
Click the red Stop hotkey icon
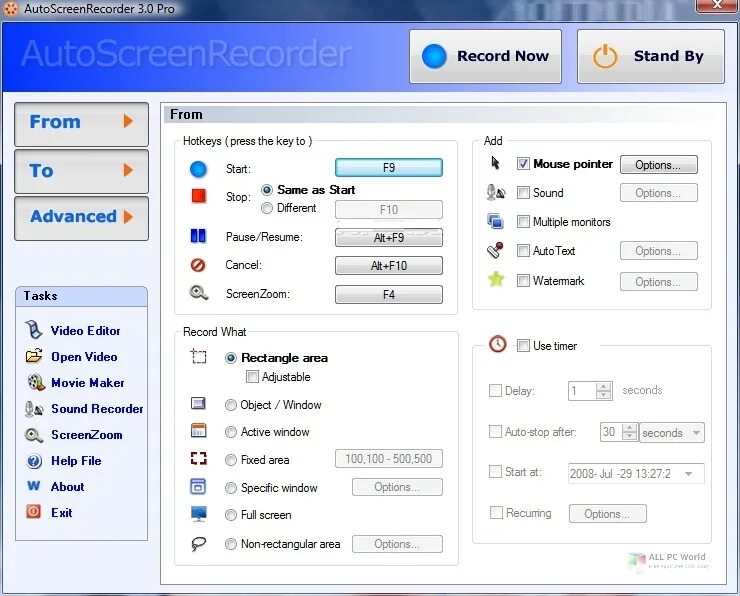199,195
